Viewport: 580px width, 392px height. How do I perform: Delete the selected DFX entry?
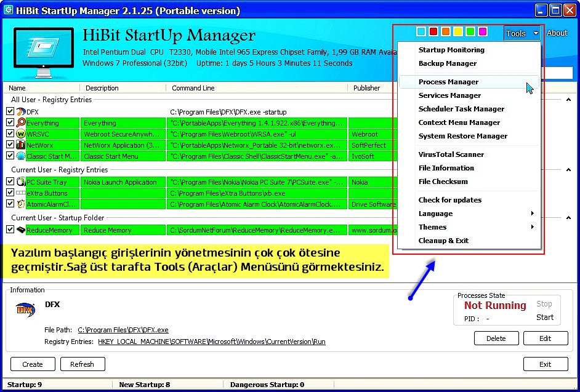[x=496, y=338]
